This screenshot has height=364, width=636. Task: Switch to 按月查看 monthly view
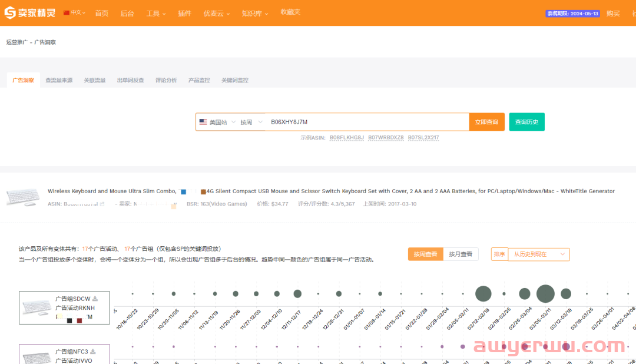(x=461, y=254)
